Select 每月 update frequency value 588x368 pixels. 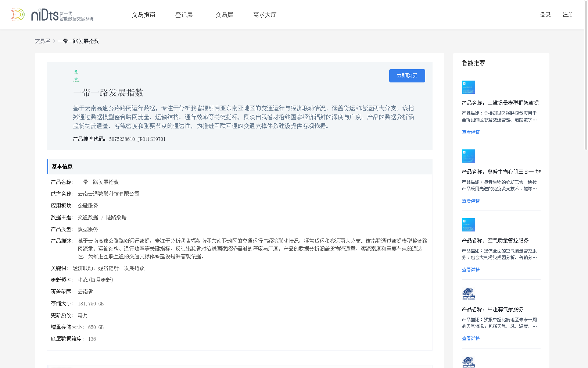(83, 315)
